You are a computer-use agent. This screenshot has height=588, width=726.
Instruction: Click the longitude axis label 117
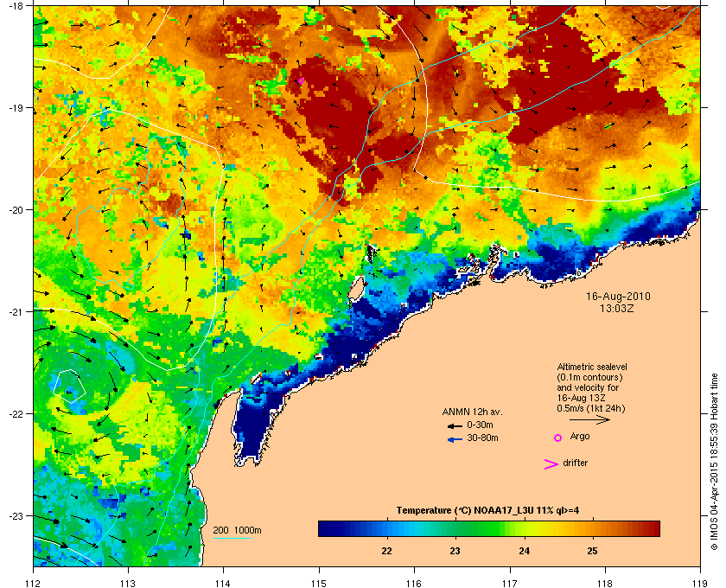pos(509,584)
